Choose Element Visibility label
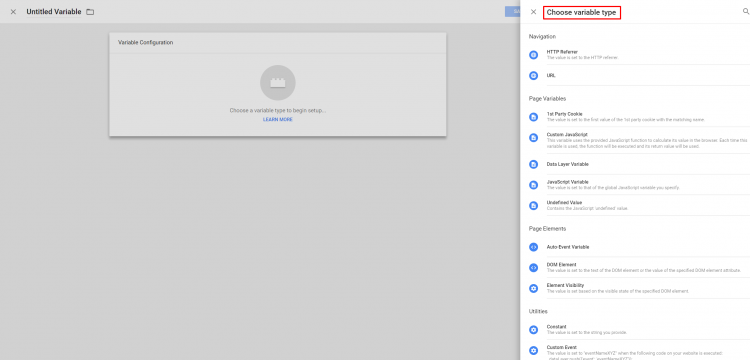Image resolution: width=750 pixels, height=360 pixels. 565,285
